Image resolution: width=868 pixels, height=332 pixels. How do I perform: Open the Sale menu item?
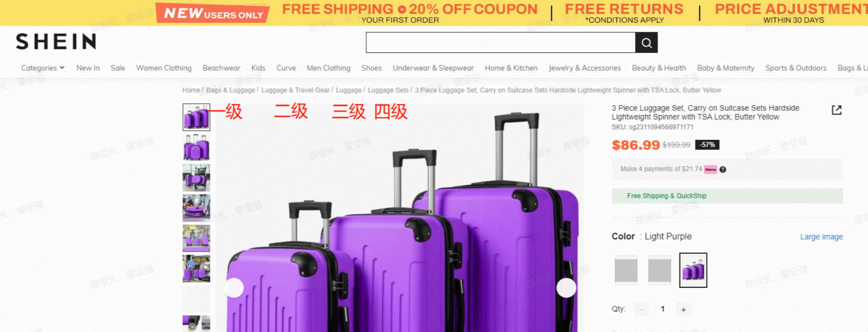118,68
